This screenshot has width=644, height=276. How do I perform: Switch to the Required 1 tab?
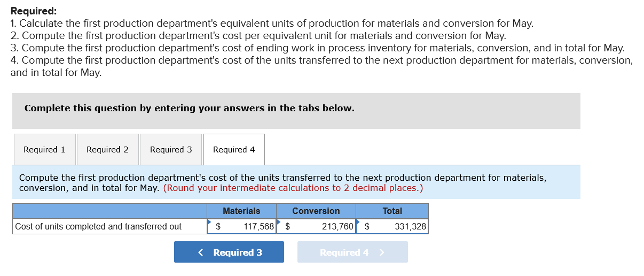coord(44,150)
